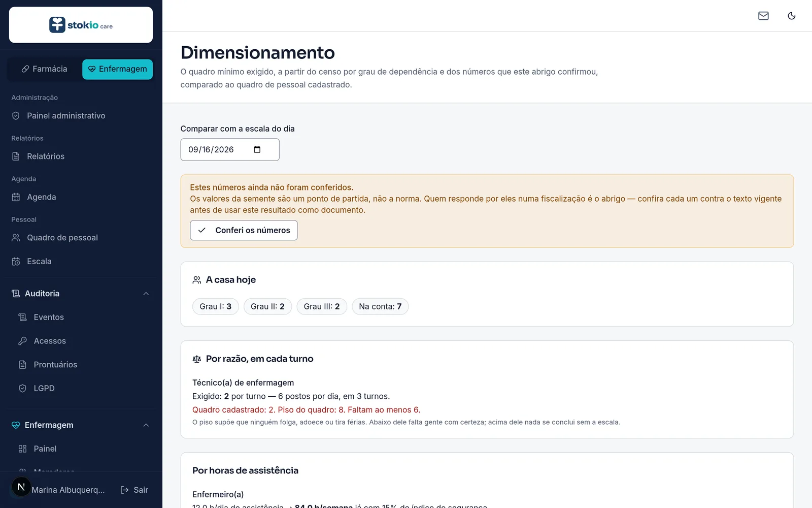This screenshot has width=812, height=508.
Task: Click Conferi os números button
Action: click(244, 230)
